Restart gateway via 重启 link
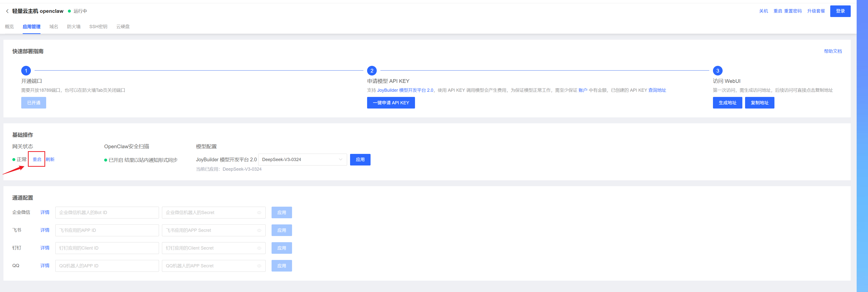The height and width of the screenshot is (292, 868). (x=37, y=159)
